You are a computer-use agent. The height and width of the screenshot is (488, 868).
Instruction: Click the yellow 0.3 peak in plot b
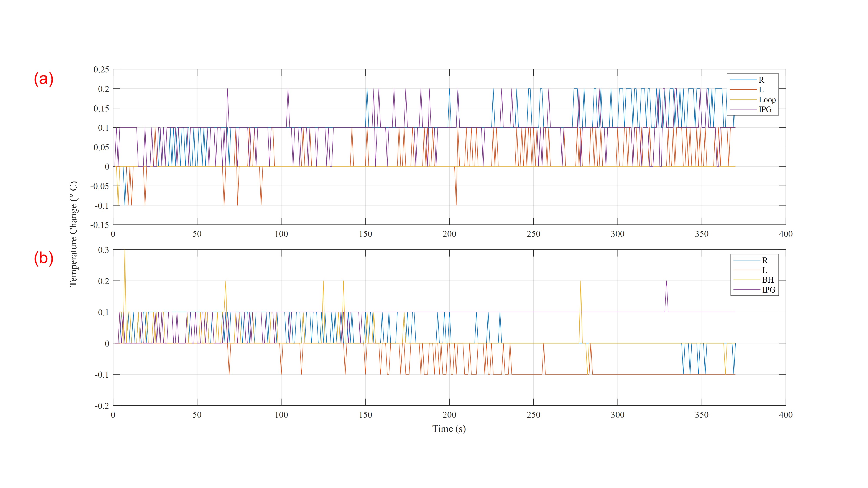pyautogui.click(x=125, y=251)
